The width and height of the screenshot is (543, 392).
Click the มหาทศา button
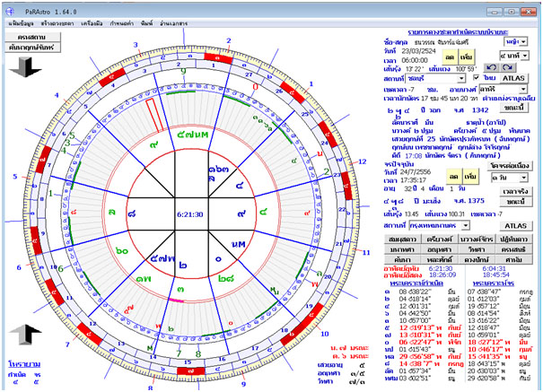click(402, 249)
